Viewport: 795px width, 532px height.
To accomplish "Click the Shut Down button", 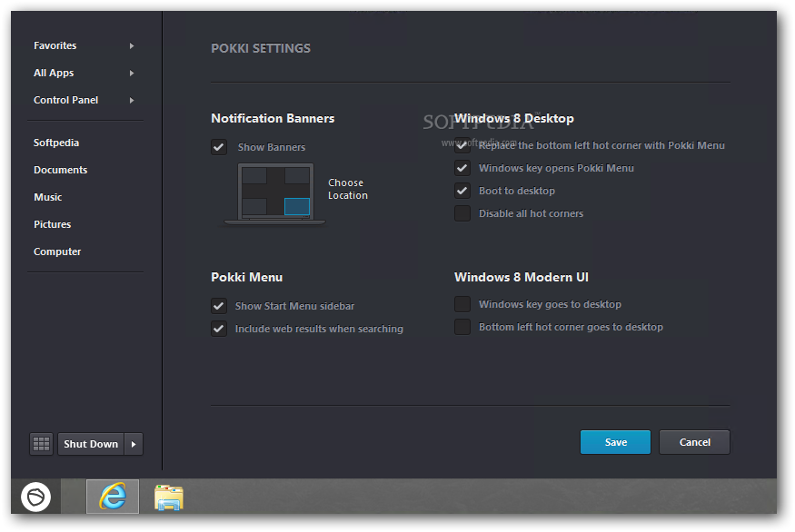I will [x=91, y=444].
